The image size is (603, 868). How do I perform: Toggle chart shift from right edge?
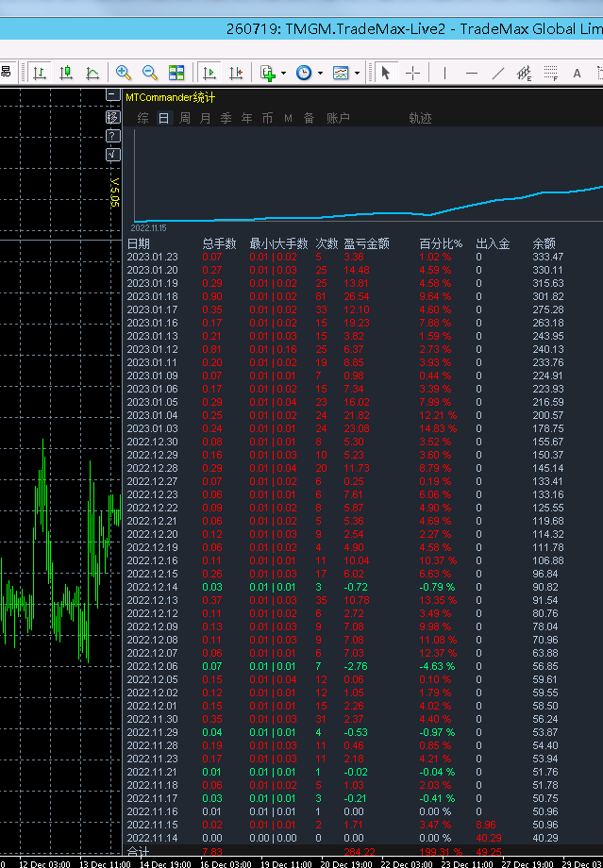coord(236,73)
